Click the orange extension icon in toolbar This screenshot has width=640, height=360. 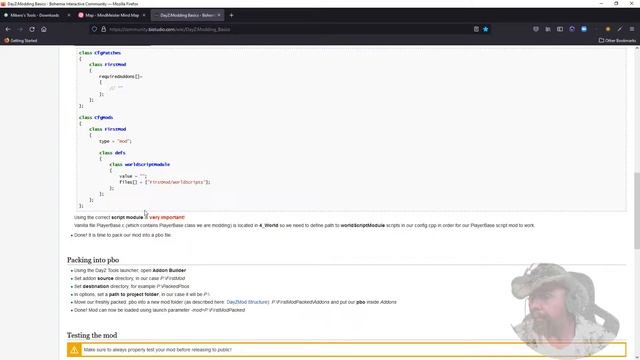[608, 29]
